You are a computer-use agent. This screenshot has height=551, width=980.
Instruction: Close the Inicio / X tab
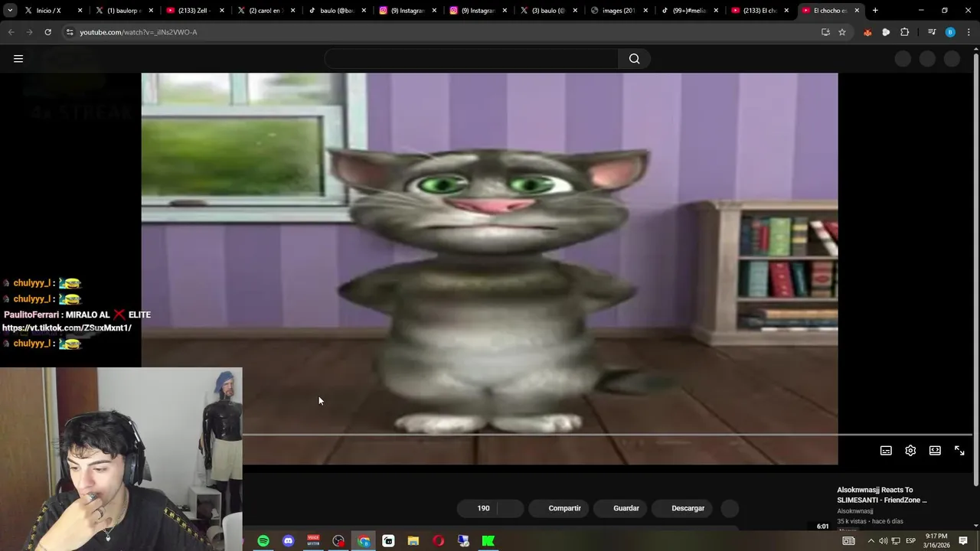coord(80,11)
